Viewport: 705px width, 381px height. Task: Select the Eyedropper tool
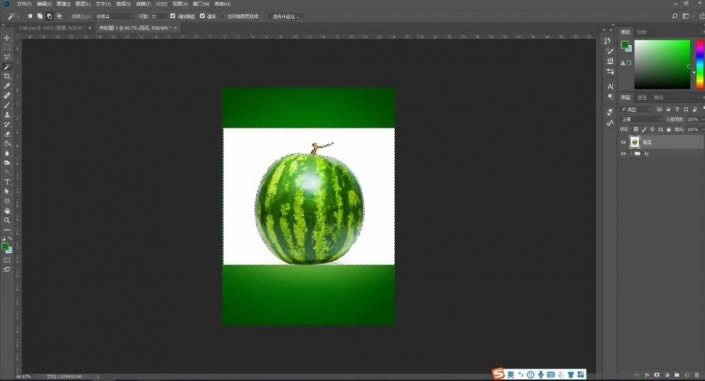click(x=7, y=86)
